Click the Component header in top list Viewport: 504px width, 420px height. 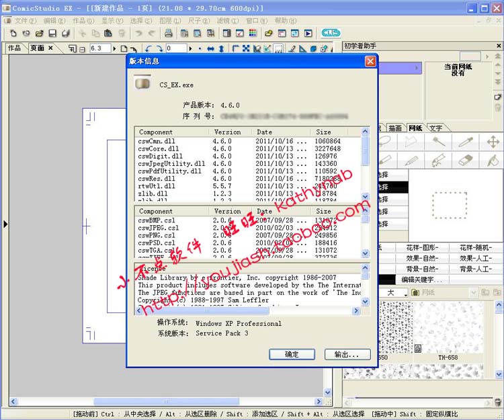[173, 132]
